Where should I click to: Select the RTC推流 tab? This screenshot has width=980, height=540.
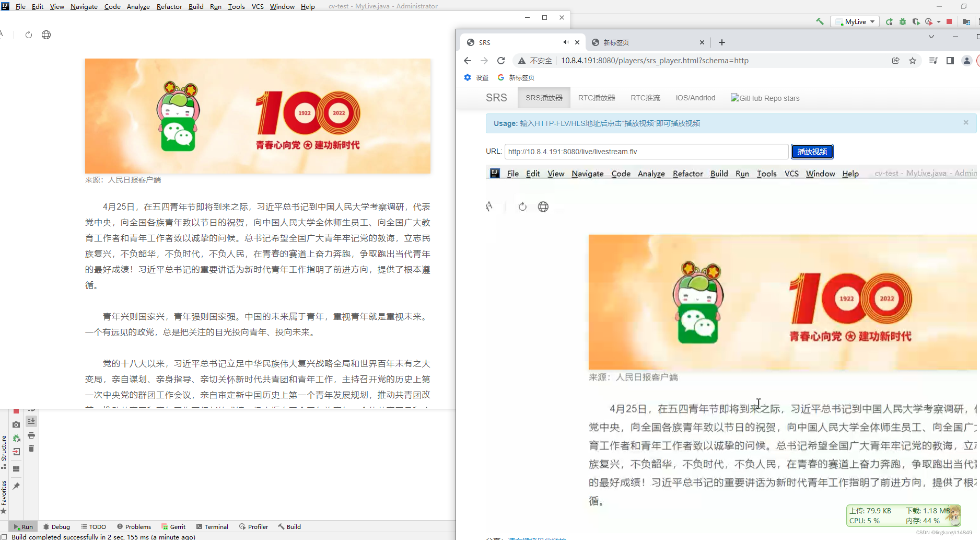tap(645, 98)
